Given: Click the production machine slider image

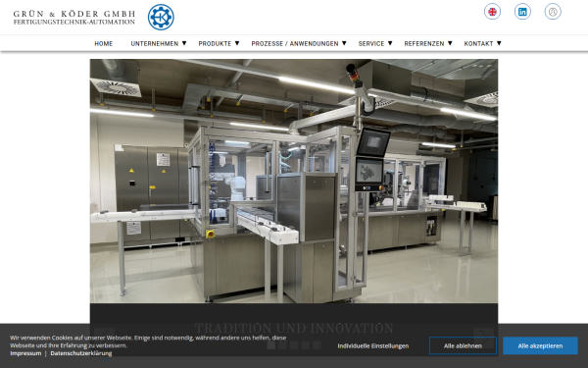Looking at the screenshot, I should coord(294,181).
